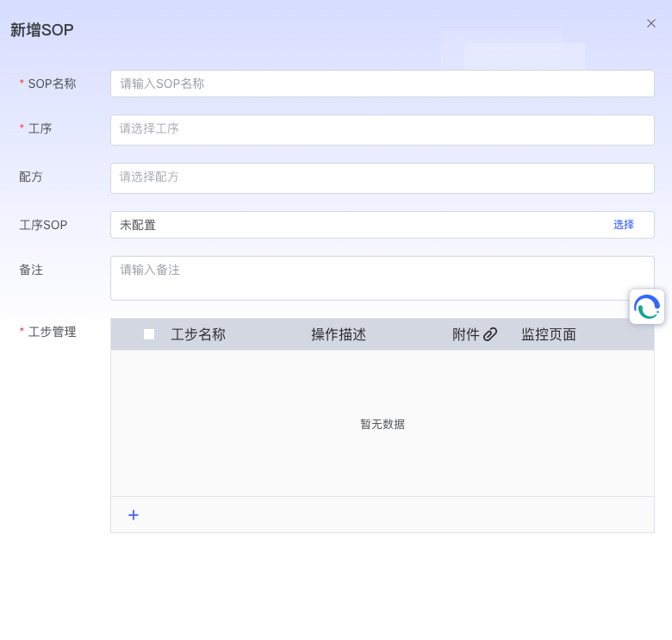Click the 备注 field label
672x640 pixels.
click(x=31, y=270)
